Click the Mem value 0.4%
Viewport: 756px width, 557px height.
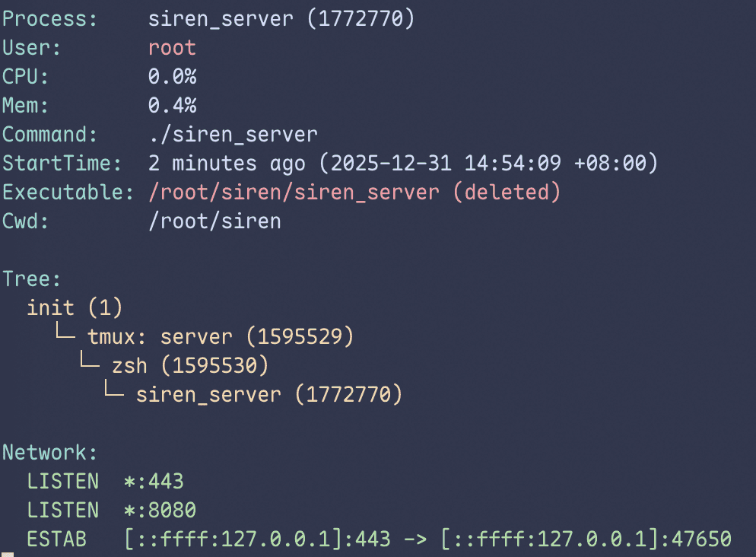click(x=172, y=105)
